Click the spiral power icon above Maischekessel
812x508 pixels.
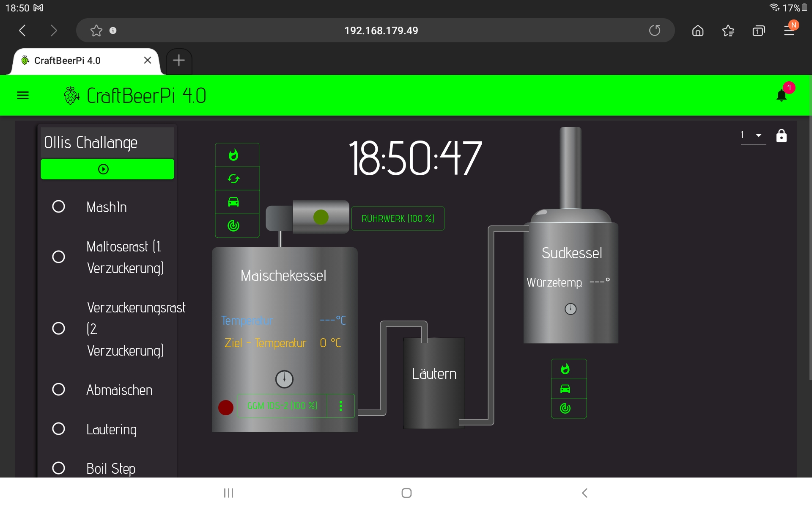tap(233, 226)
